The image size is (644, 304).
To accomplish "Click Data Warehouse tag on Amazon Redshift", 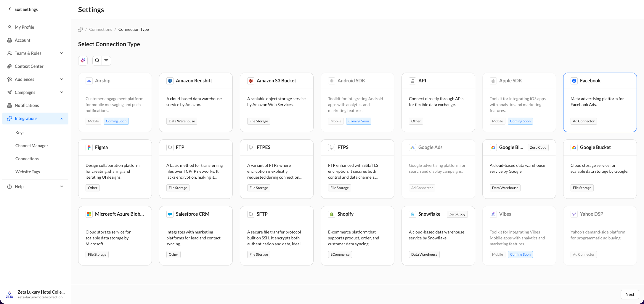I will [182, 121].
